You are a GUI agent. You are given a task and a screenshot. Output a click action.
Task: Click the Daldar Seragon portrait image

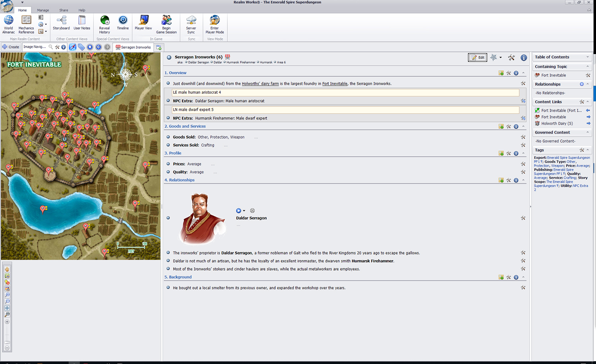[x=202, y=218]
